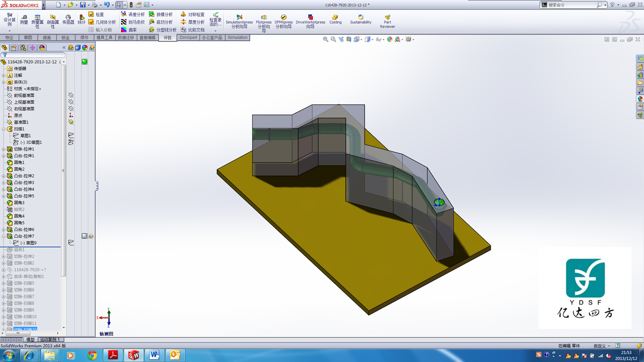The height and width of the screenshot is (362, 644).
Task: Collapse the 凸台-拉伸7 feature
Action: [3, 236]
